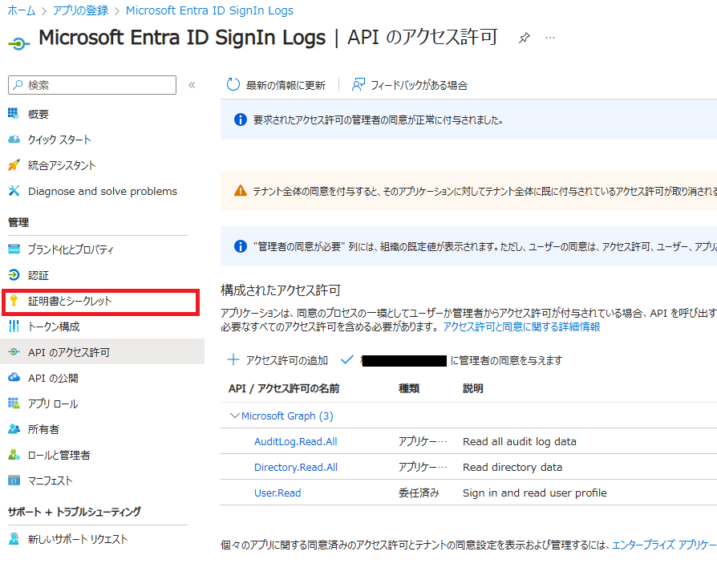The image size is (717, 588).
Task: Go to トークン構成 settings
Action: point(54,326)
